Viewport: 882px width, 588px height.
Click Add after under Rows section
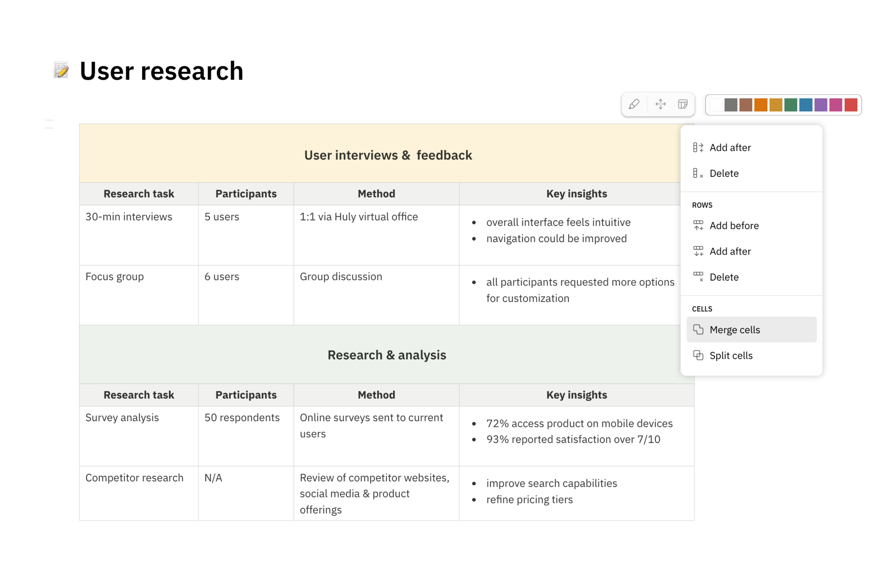pos(730,251)
